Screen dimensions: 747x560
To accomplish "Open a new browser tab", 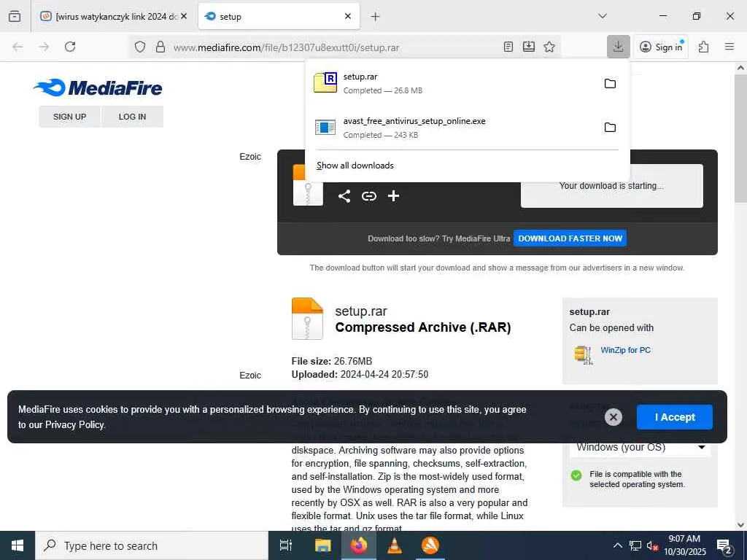I will tap(376, 17).
